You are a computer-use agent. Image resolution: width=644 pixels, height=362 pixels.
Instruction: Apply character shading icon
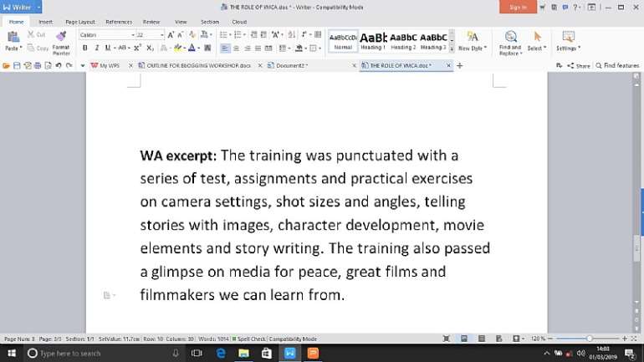pos(207,48)
